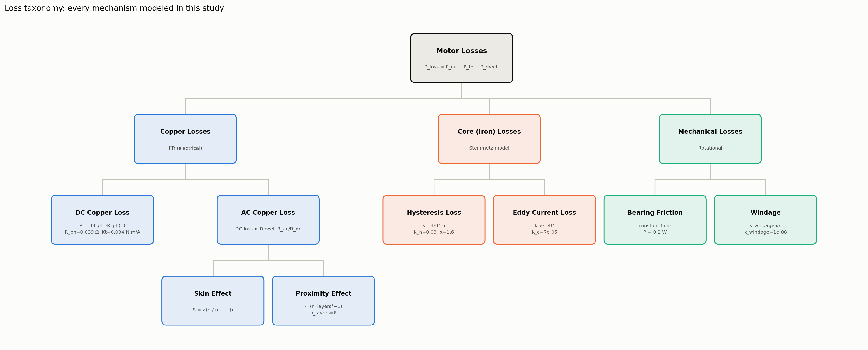Viewport: 868px width, 350px height.
Task: Click 'R_ph=0.039 Ω Kt=0.034 N·m/A' text
Action: pos(102,232)
